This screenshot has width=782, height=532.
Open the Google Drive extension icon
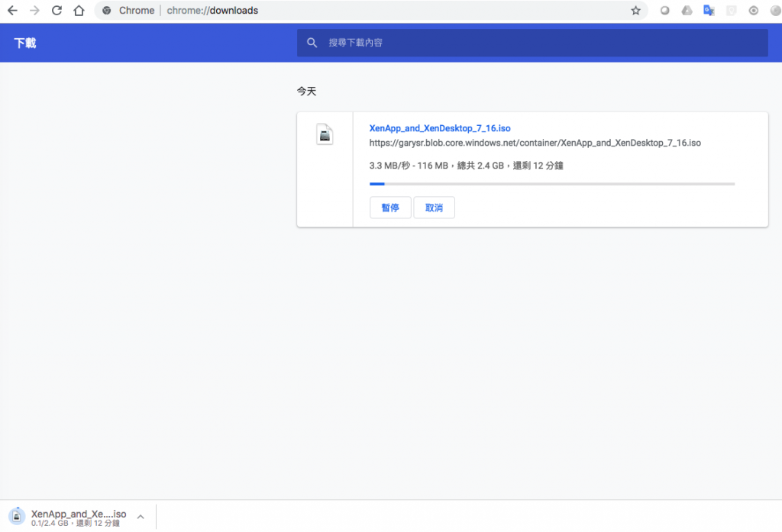[x=687, y=11]
